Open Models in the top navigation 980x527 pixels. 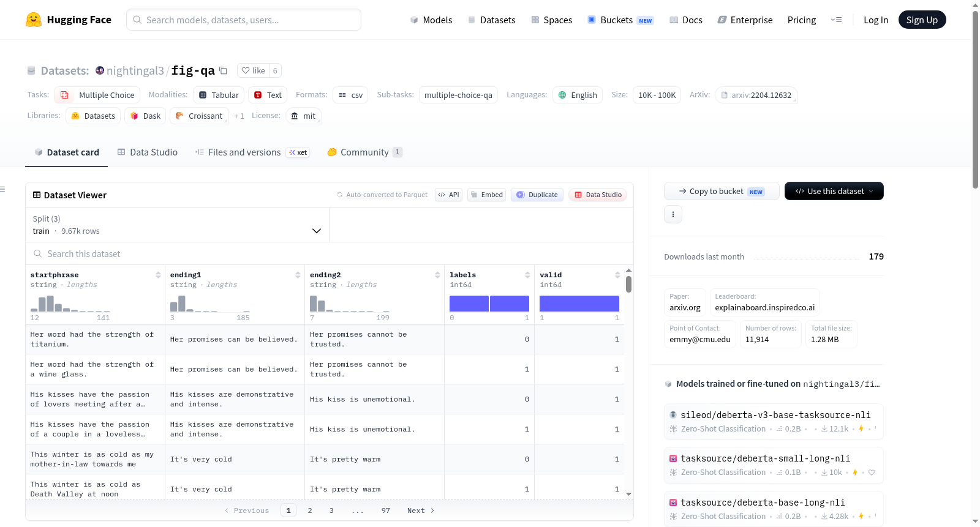click(431, 20)
